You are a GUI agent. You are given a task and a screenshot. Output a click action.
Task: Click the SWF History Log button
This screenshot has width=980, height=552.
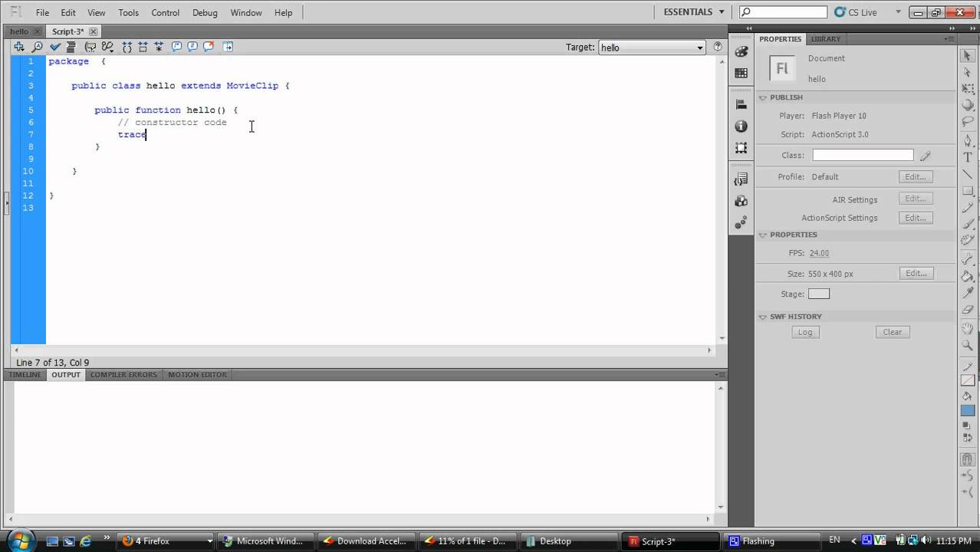click(805, 332)
